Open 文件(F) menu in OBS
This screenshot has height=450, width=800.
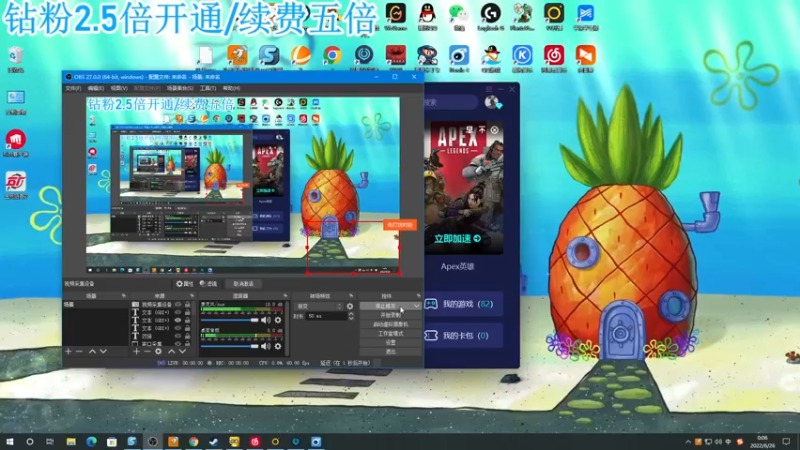[x=73, y=88]
